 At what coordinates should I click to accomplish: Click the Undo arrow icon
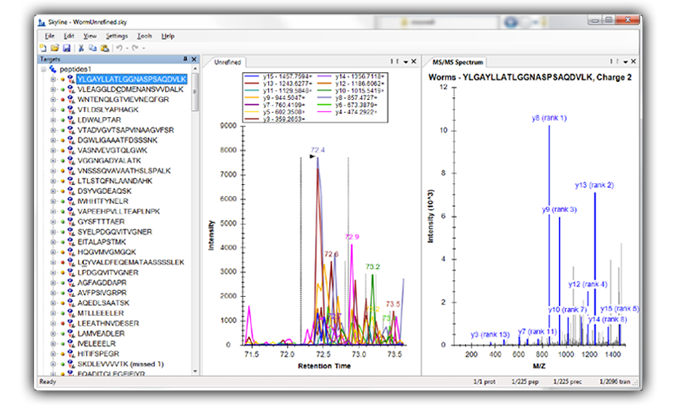coord(118,47)
